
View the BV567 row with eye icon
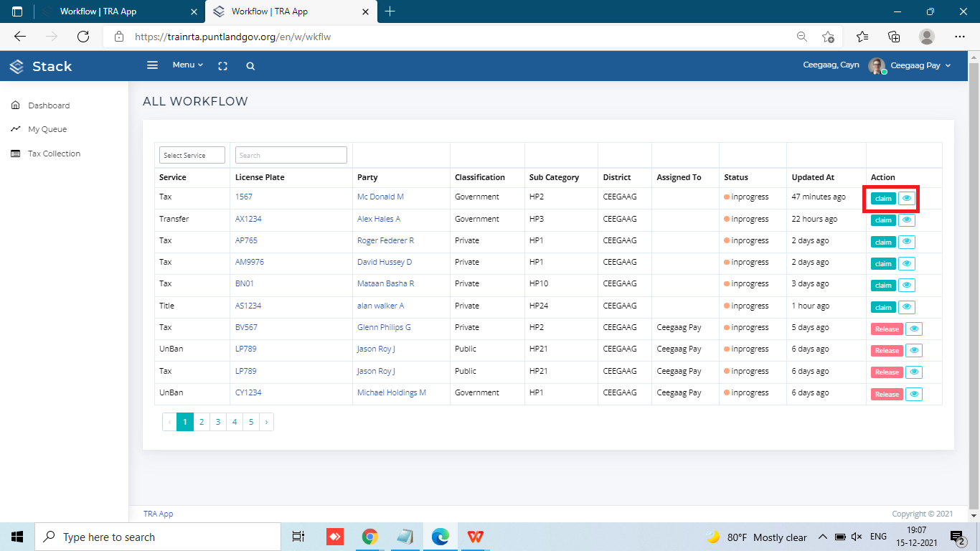pos(914,329)
